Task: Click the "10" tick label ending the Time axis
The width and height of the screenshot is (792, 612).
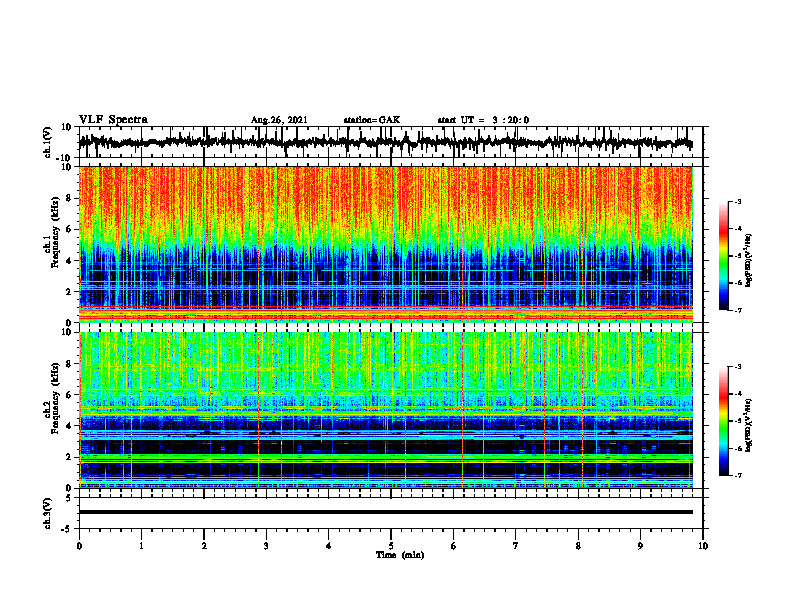Action: click(x=703, y=546)
